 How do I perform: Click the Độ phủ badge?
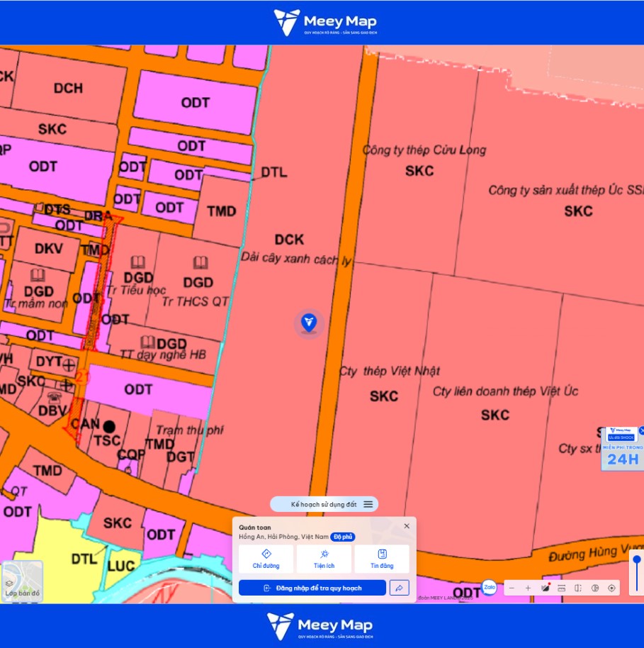(x=343, y=537)
